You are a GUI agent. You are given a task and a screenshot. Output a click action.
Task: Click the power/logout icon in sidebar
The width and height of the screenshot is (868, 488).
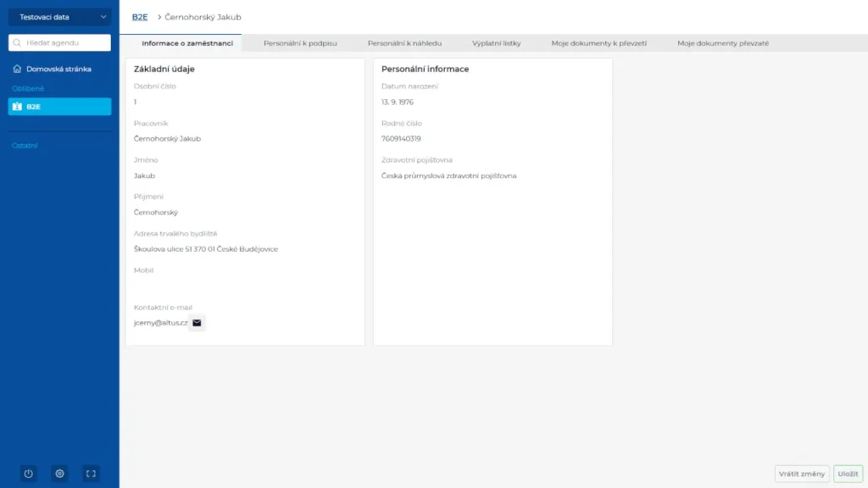coord(28,474)
